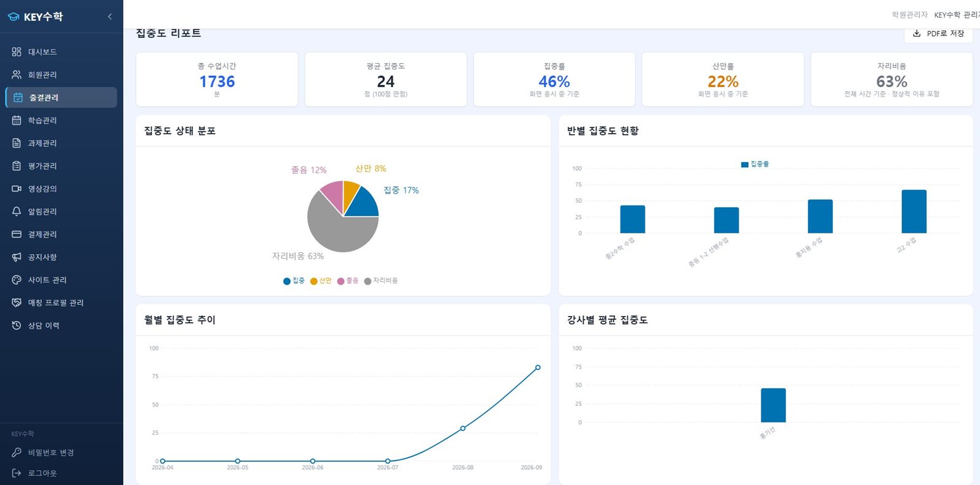Open 평가관리 clipboard icon
Viewport: 980px width, 485px height.
coord(17,166)
